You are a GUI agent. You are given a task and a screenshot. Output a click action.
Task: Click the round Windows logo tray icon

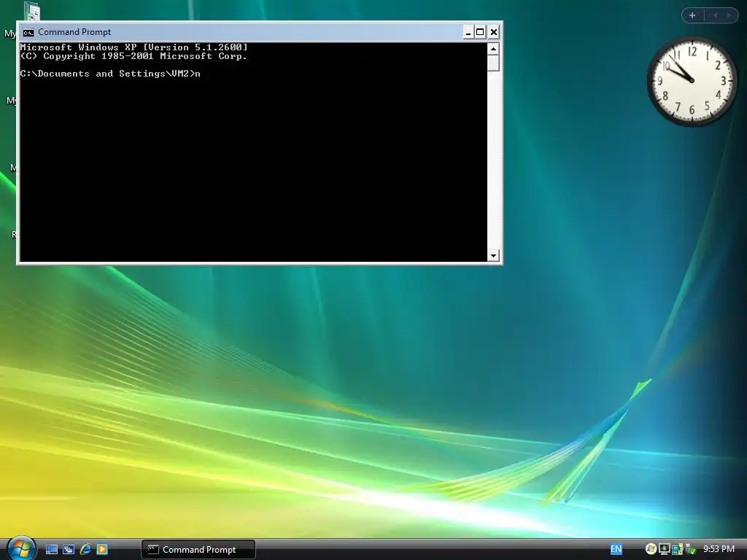pyautogui.click(x=651, y=549)
